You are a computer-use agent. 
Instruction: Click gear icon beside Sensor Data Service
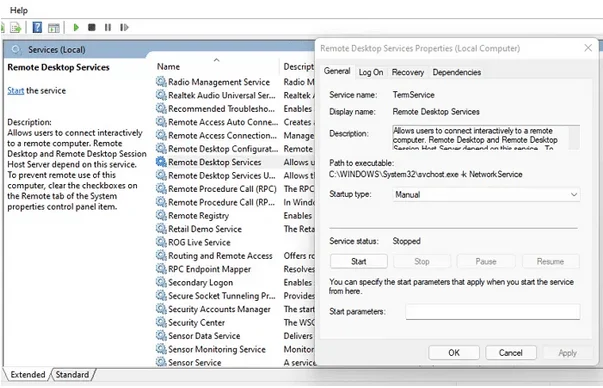[x=161, y=336]
